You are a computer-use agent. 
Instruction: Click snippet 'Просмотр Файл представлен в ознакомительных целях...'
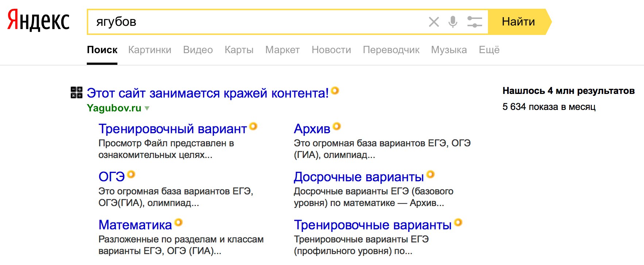tap(166, 149)
